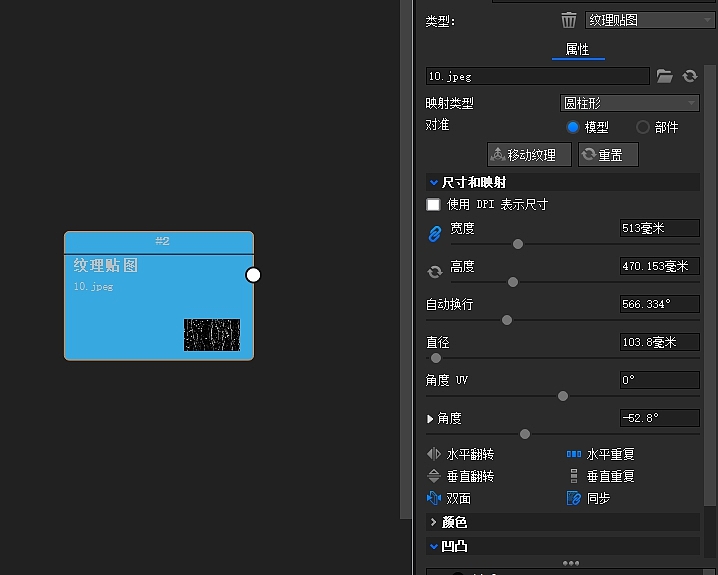Click the 自动换行 566.334° value field
The width and height of the screenshot is (718, 575).
[x=660, y=304]
